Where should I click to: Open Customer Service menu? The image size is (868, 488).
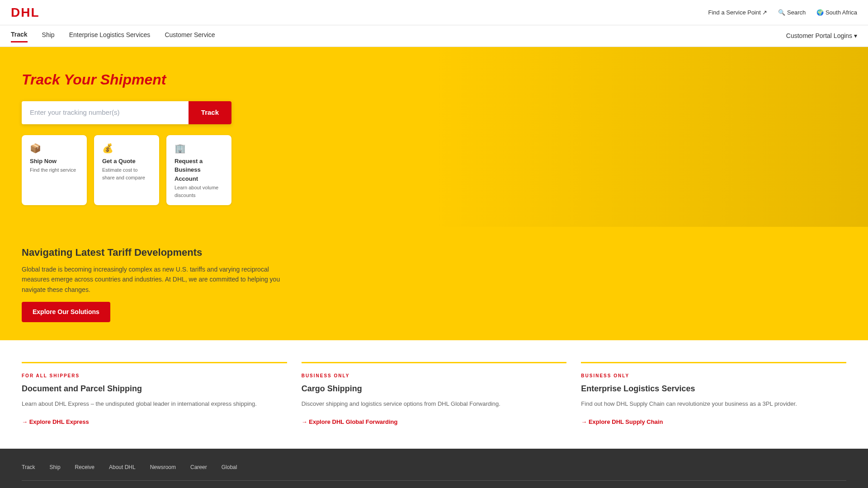(190, 35)
